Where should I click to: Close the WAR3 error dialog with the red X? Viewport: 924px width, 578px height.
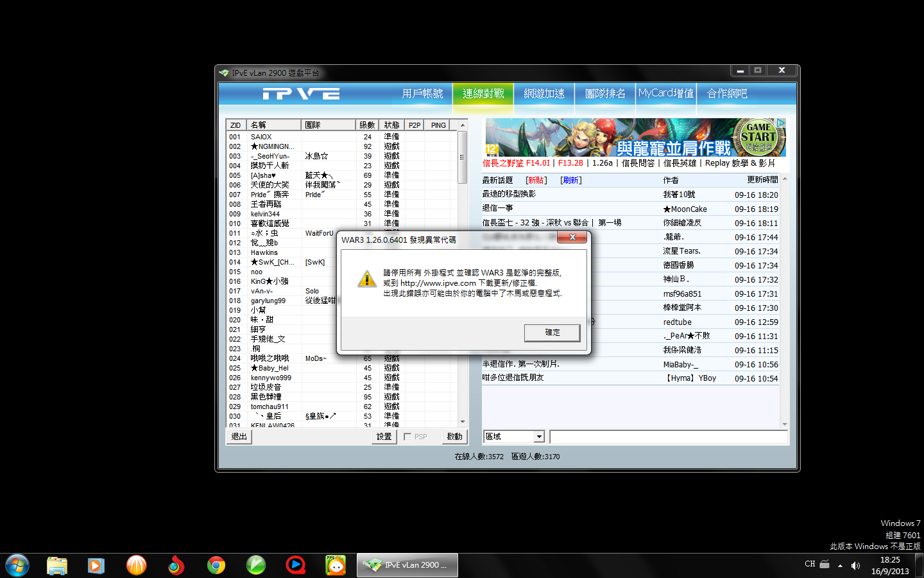pyautogui.click(x=572, y=238)
